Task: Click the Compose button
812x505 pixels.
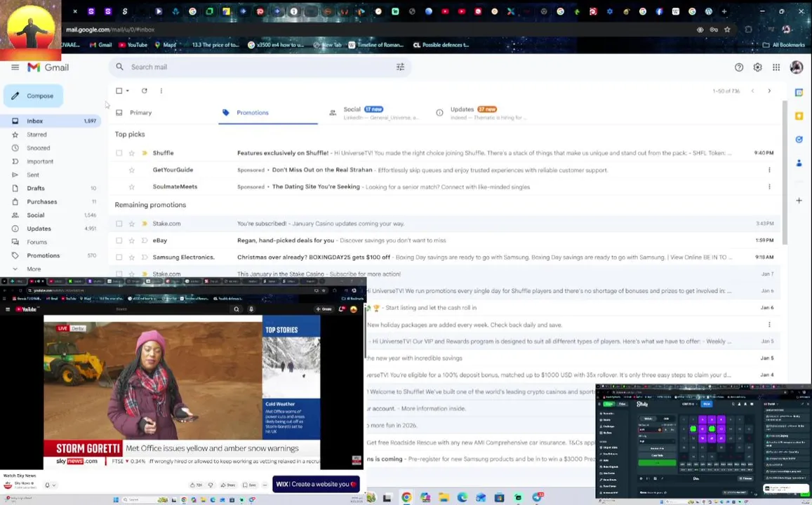Action: 34,95
